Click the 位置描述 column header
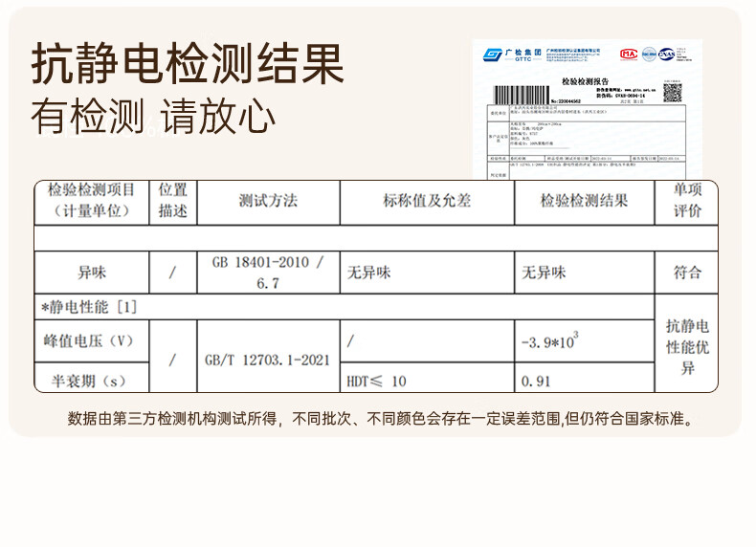756x547 pixels. click(x=172, y=201)
